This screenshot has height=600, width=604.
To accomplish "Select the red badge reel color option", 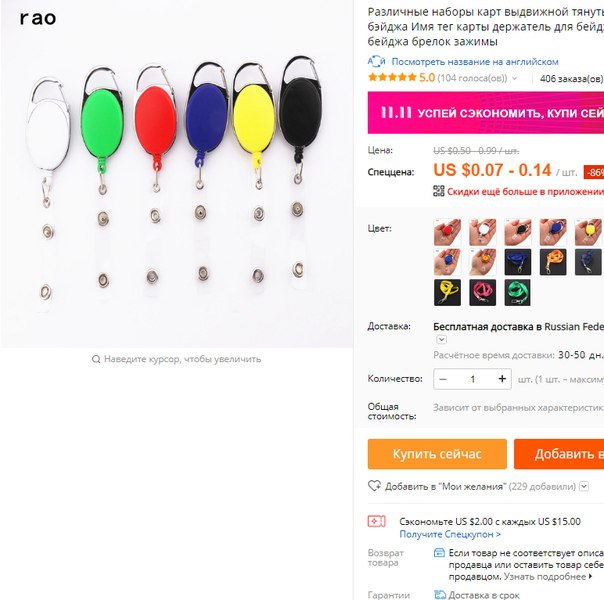I will pos(447,233).
